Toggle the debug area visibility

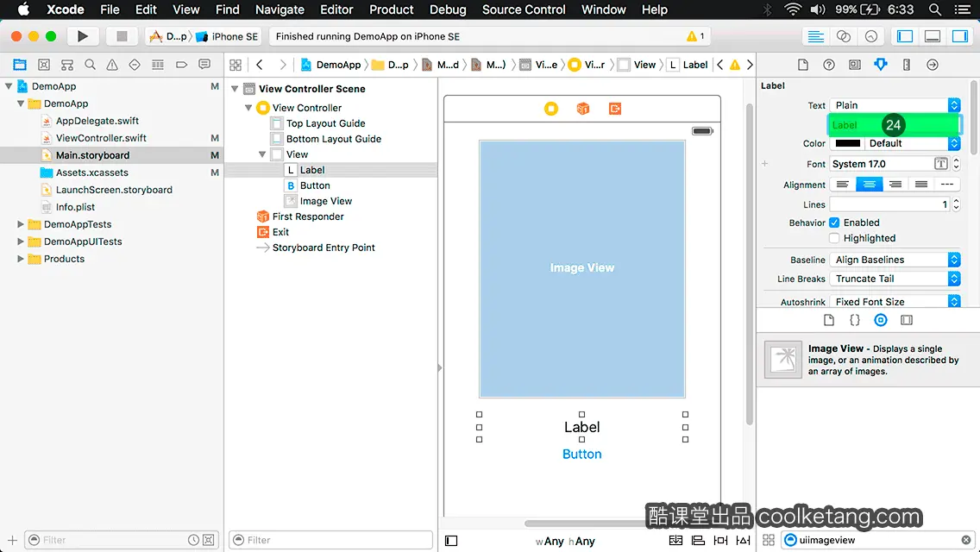coord(933,36)
